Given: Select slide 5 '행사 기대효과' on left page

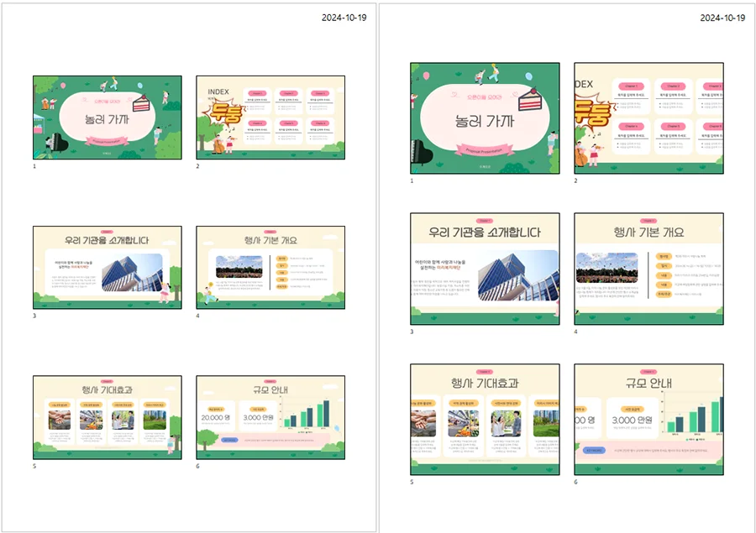Looking at the screenshot, I should tap(108, 417).
